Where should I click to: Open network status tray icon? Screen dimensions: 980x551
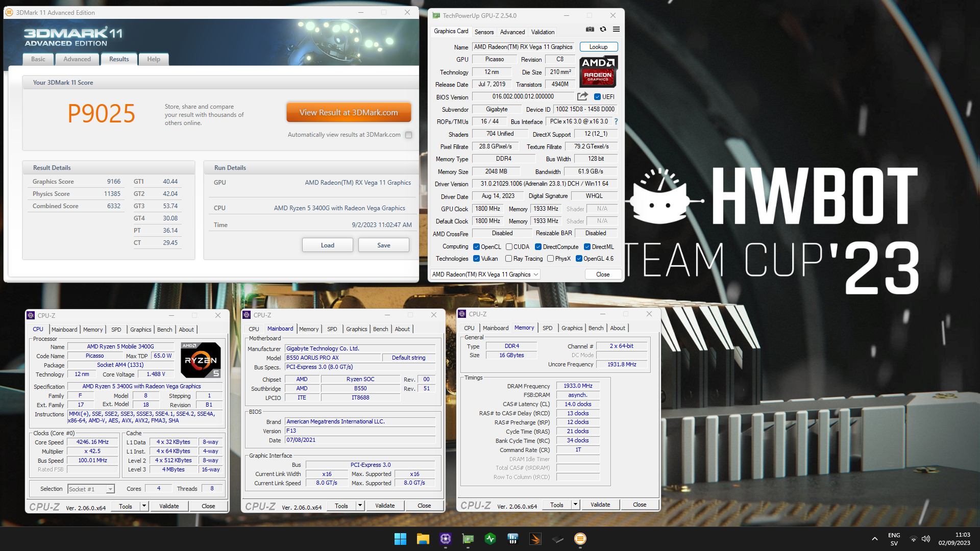tap(914, 539)
